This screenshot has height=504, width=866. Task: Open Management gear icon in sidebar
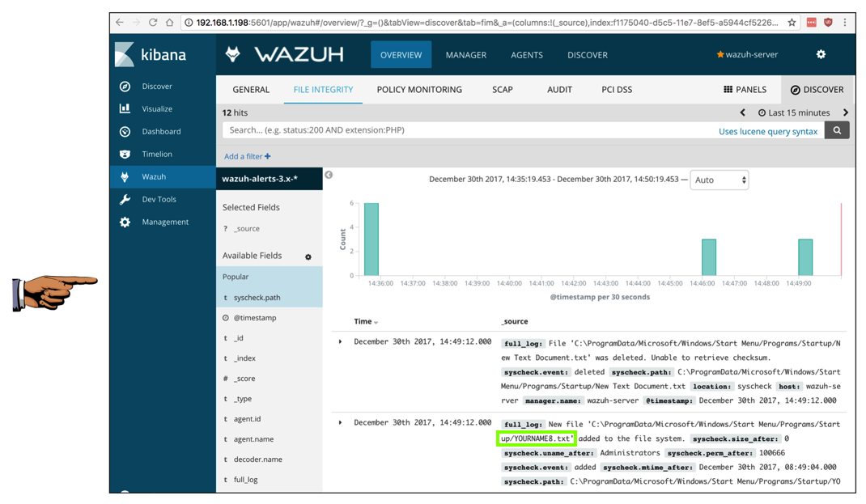pos(125,222)
